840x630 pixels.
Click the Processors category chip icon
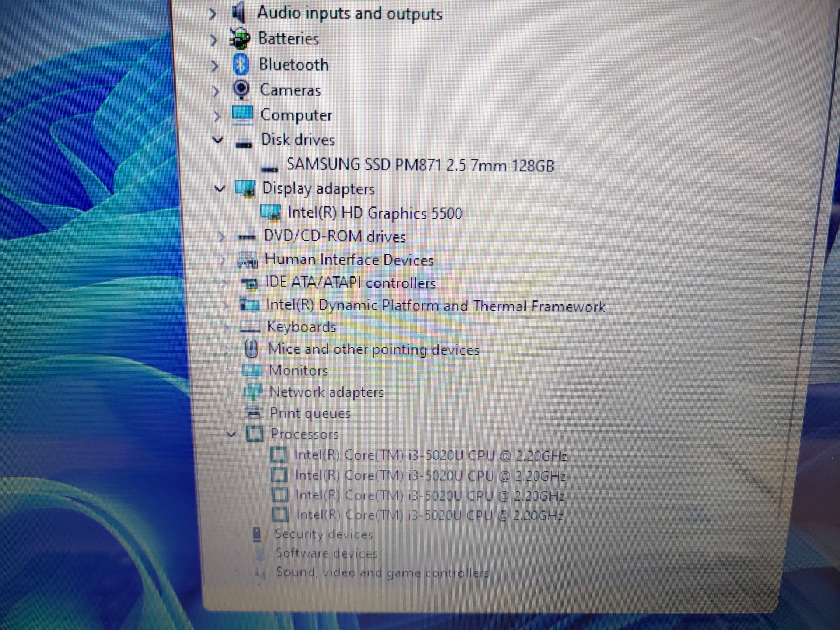point(254,433)
